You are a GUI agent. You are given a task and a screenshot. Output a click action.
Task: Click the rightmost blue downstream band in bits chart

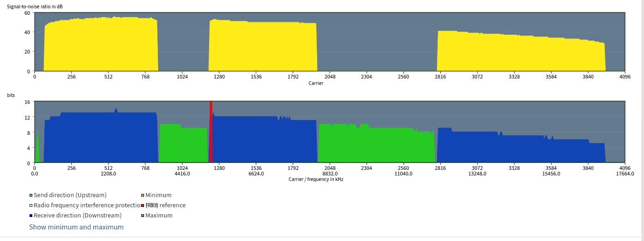[x=521, y=149]
